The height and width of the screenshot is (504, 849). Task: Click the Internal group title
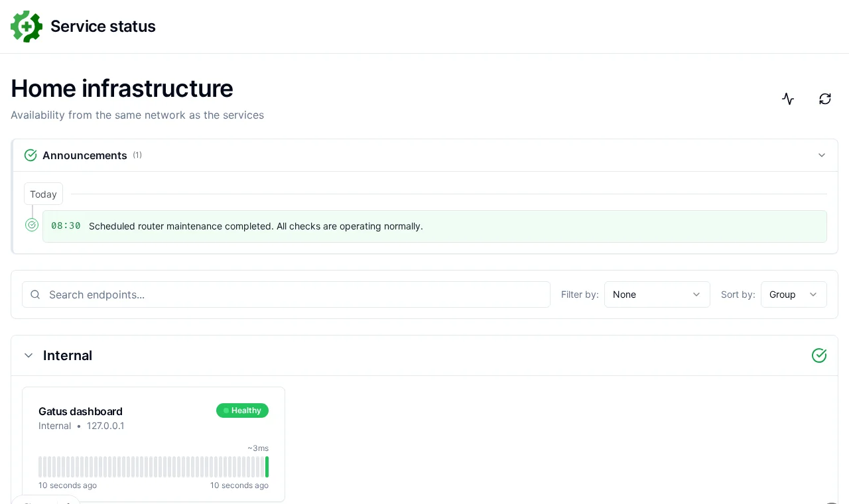point(68,355)
